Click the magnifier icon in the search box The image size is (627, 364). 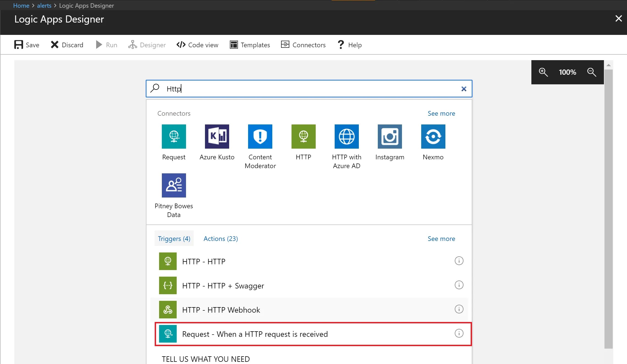(x=155, y=88)
